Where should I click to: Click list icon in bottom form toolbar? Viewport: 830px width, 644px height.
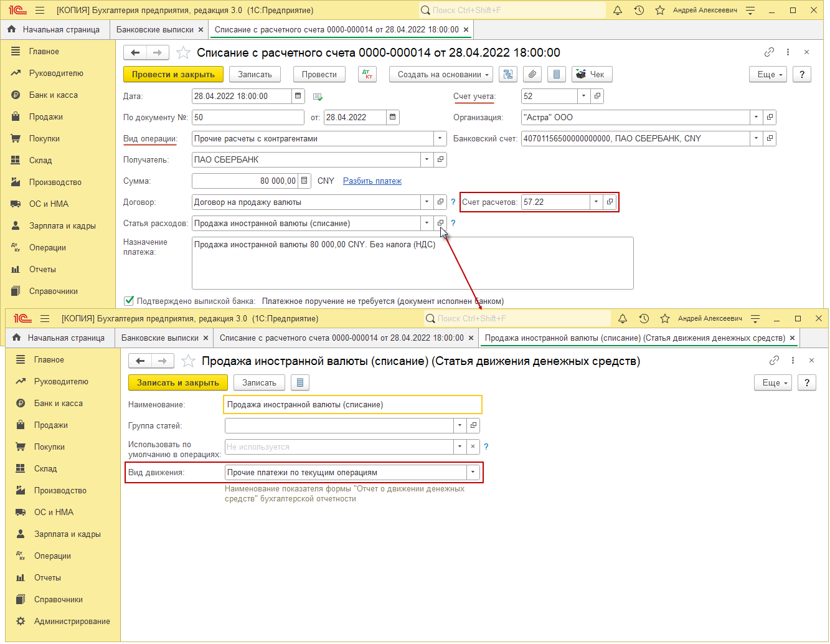(300, 382)
